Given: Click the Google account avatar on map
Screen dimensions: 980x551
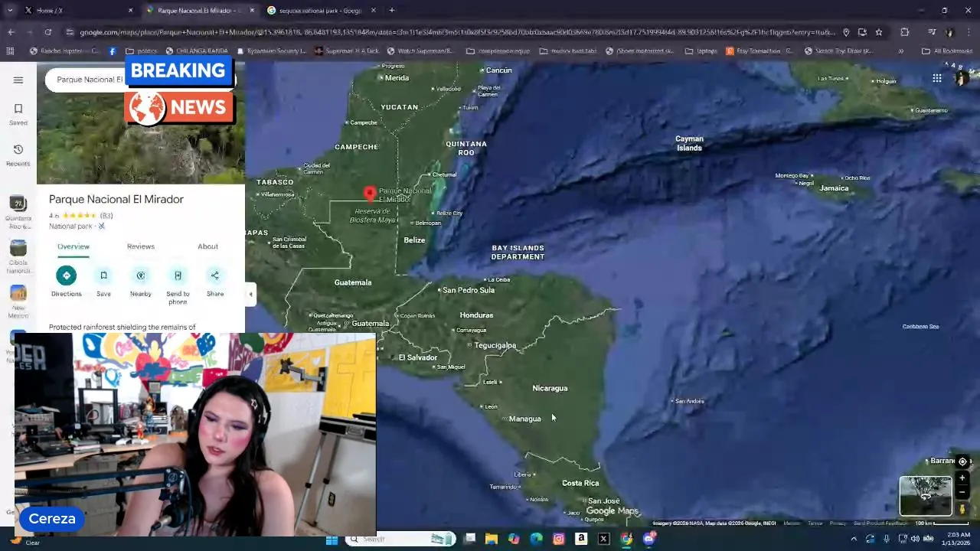Looking at the screenshot, I should coord(962,78).
